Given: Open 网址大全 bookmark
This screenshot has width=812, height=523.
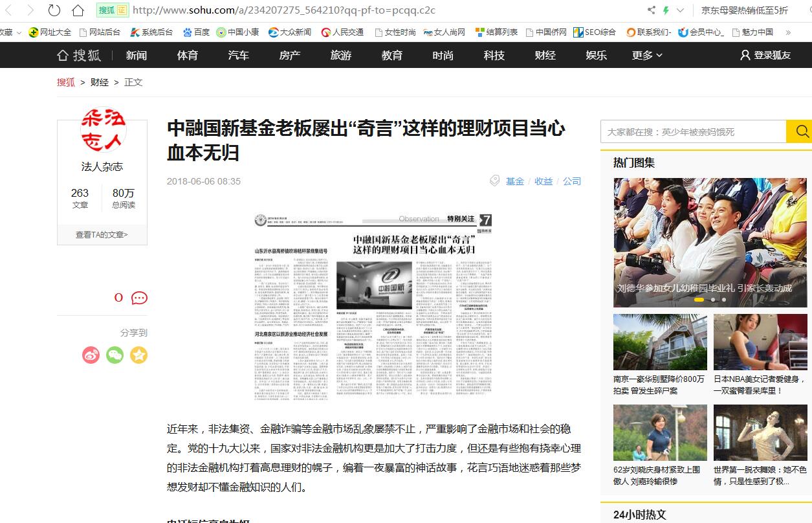Looking at the screenshot, I should click(x=50, y=32).
